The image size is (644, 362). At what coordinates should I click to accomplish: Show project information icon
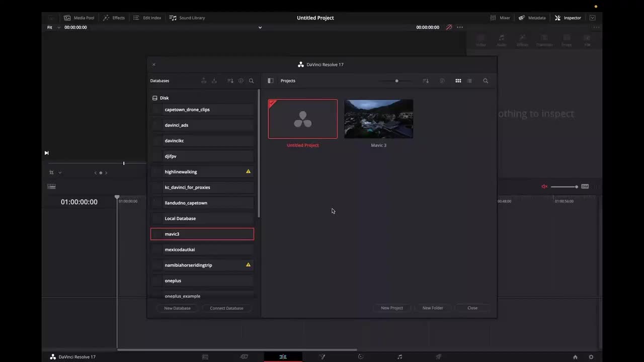pyautogui.click(x=442, y=80)
